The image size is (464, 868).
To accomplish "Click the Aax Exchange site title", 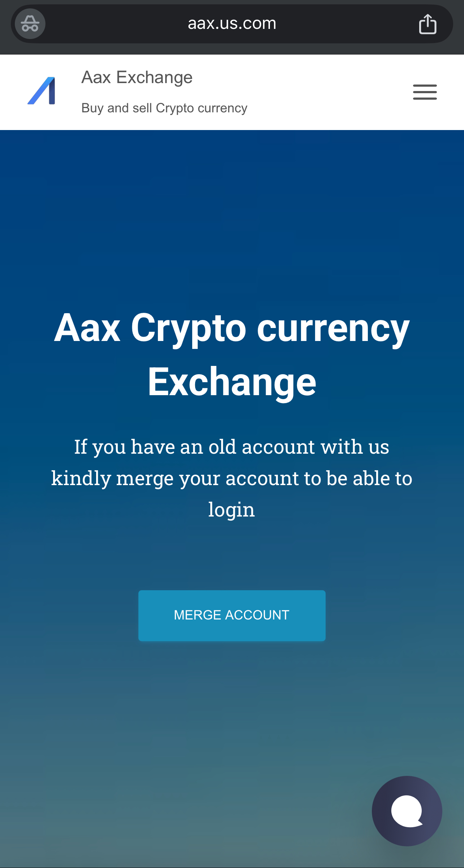I will click(137, 77).
